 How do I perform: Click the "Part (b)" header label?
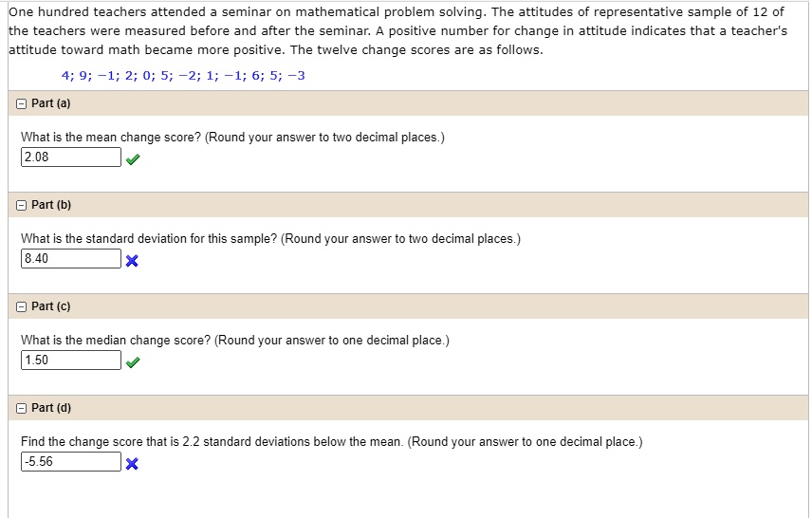pos(51,205)
